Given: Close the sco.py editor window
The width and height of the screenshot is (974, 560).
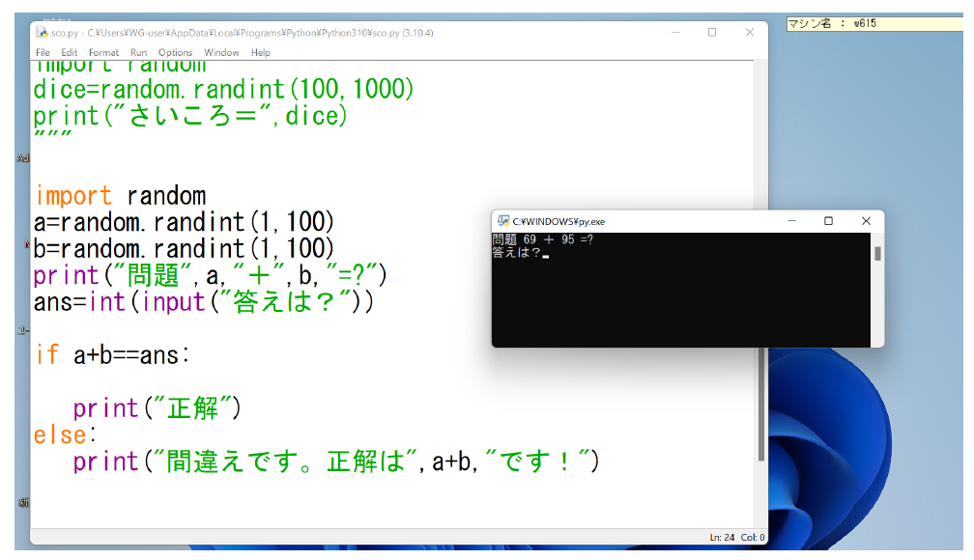Looking at the screenshot, I should (749, 32).
